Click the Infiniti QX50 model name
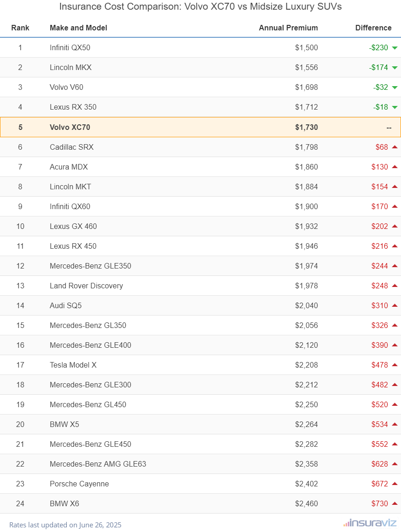The height and width of the screenshot is (532, 401). [x=73, y=47]
